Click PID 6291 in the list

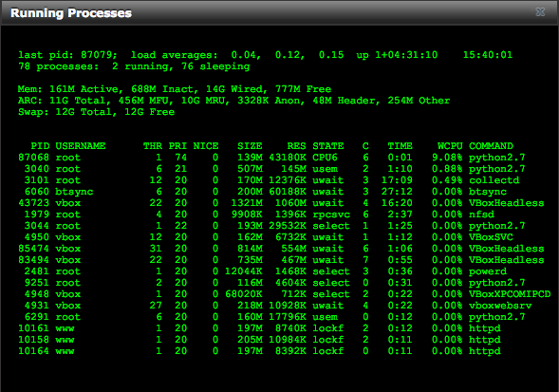[x=37, y=317]
